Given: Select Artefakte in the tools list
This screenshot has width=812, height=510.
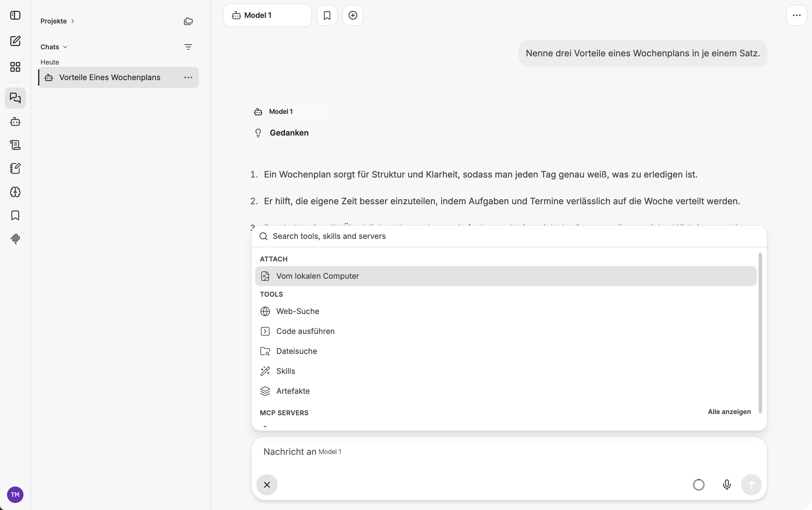Looking at the screenshot, I should click(506, 391).
